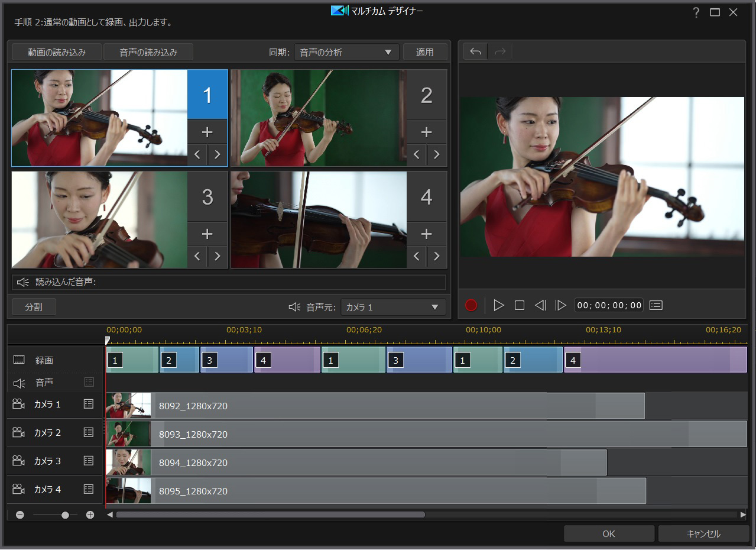
Task: Click the 適用 button
Action: point(425,52)
